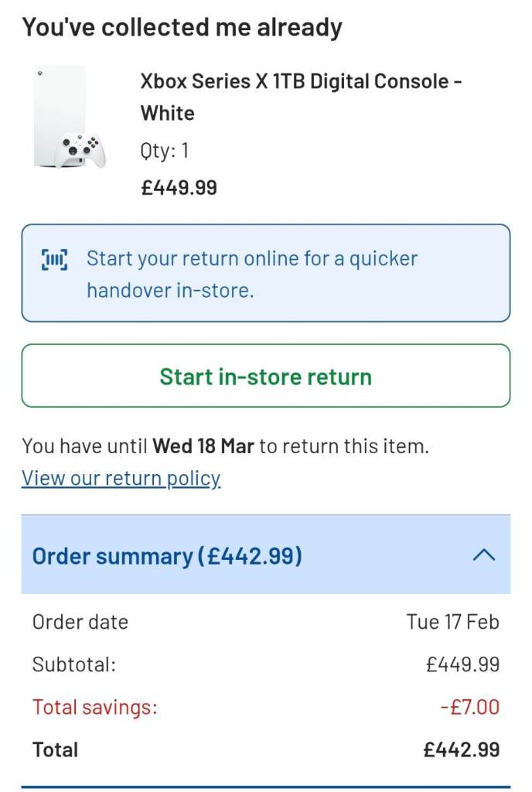This screenshot has height=792, width=532.
Task: Click the Xbox Series X product image
Action: click(x=68, y=118)
